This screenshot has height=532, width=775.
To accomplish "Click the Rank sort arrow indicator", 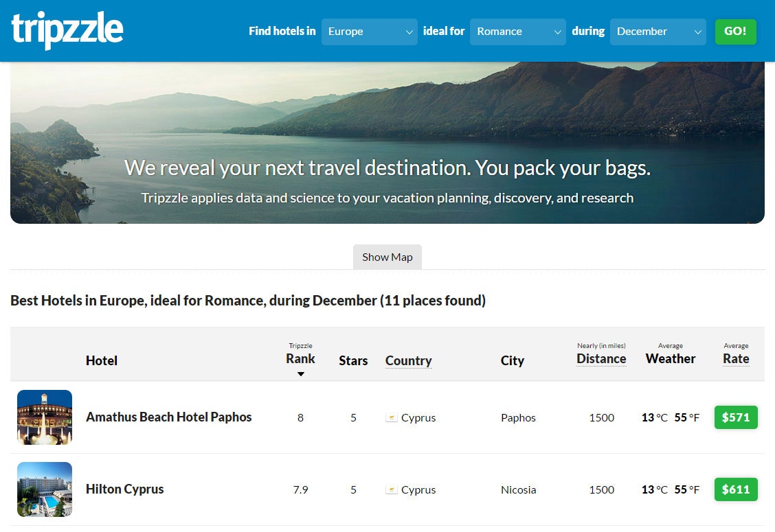I will click(300, 374).
